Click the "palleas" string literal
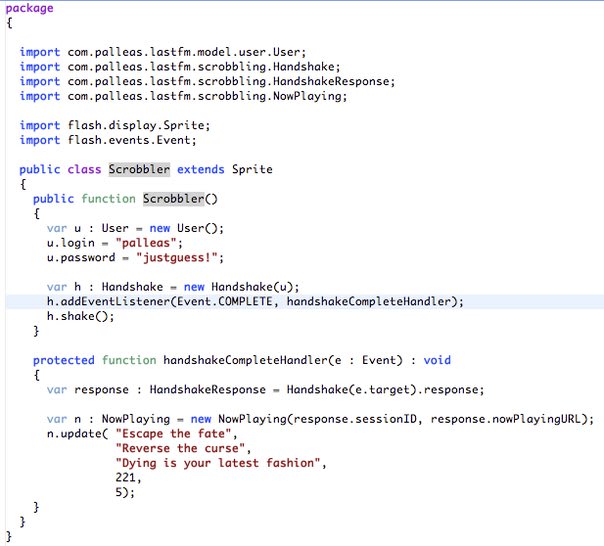Screen dimensions: 604x546 click(146, 243)
